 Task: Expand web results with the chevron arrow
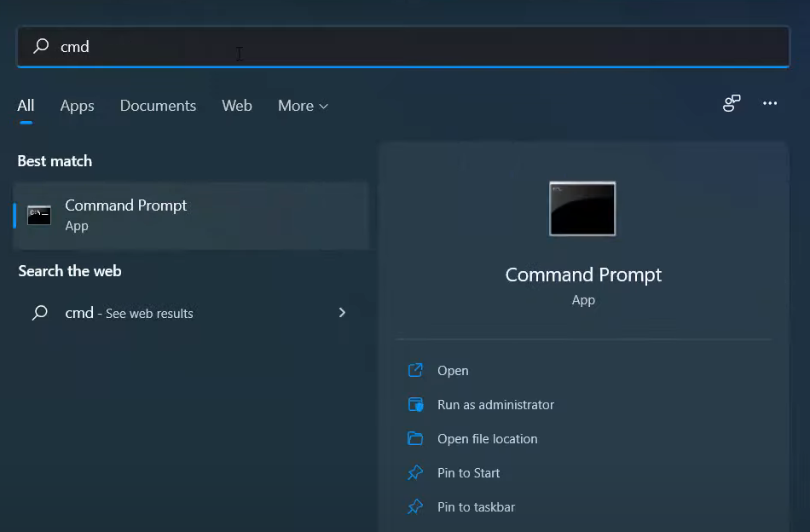342,313
